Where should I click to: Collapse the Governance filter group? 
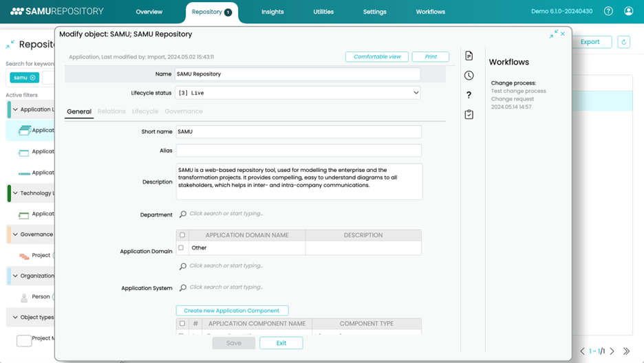tap(15, 234)
